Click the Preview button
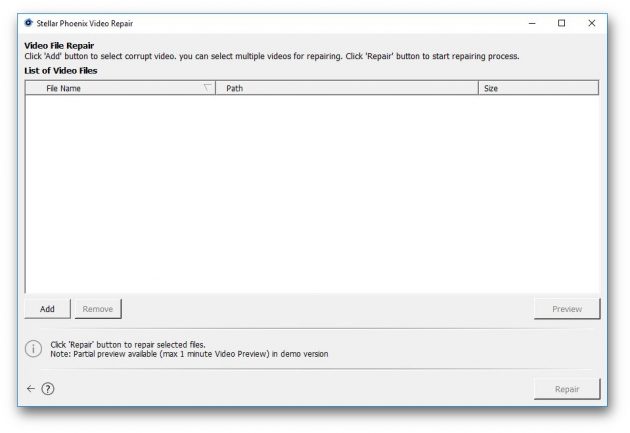630x433 pixels. click(567, 308)
